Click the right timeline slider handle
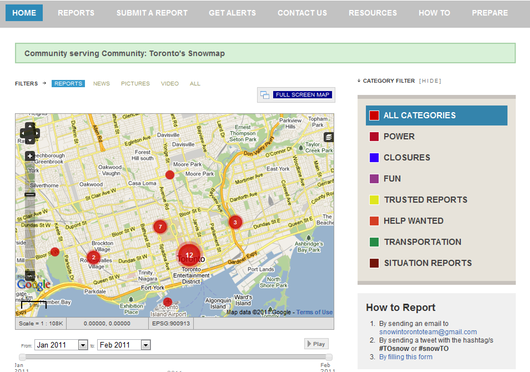 (x=329, y=357)
